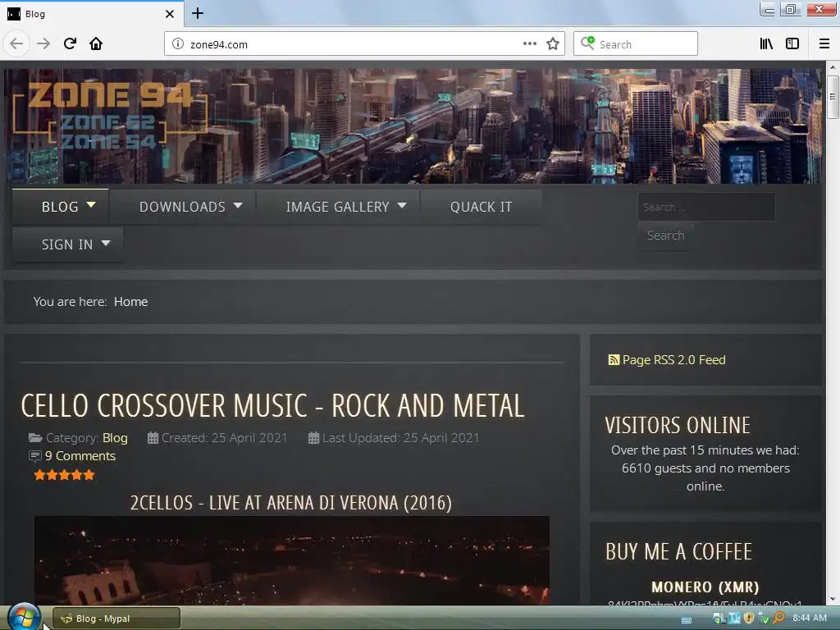
Task: Show site information for zone94.com
Action: (x=177, y=44)
